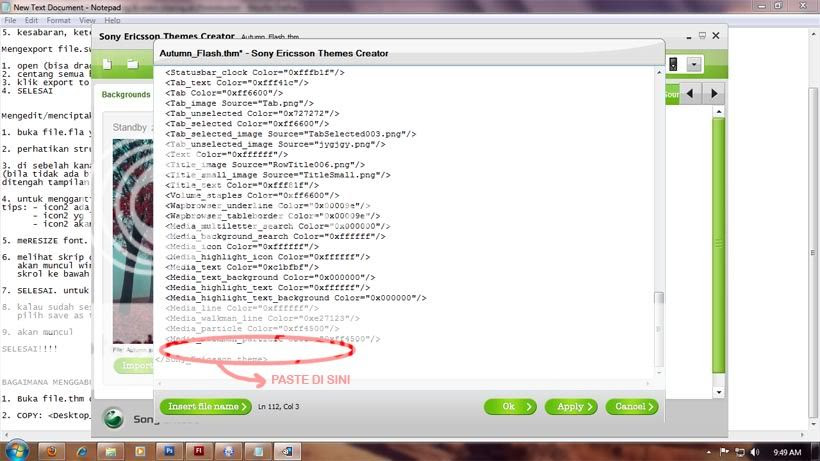Click the network tray icon
Screen dimensions: 820x461
(x=740, y=452)
